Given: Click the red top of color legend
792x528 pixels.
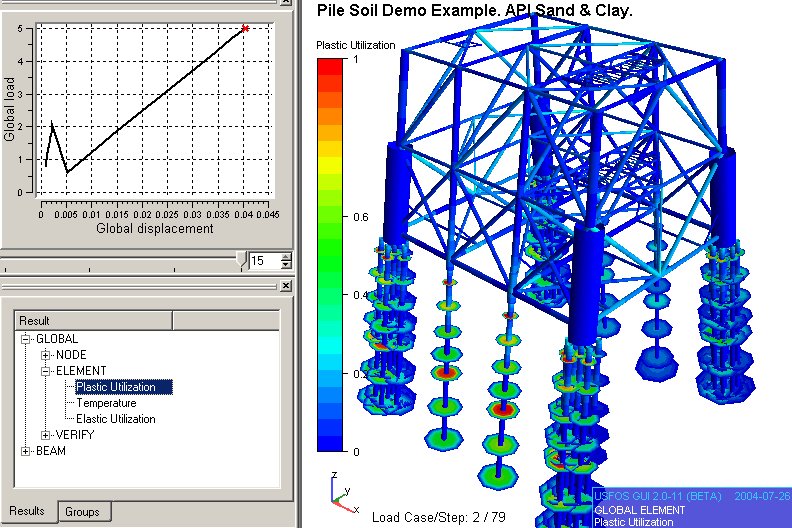Looking at the screenshot, I should click(x=329, y=66).
